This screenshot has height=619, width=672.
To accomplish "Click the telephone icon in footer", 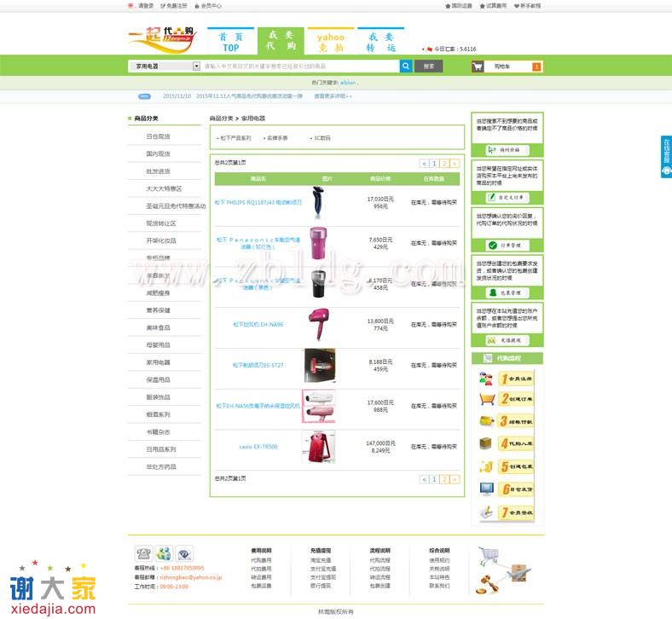I will [x=143, y=554].
